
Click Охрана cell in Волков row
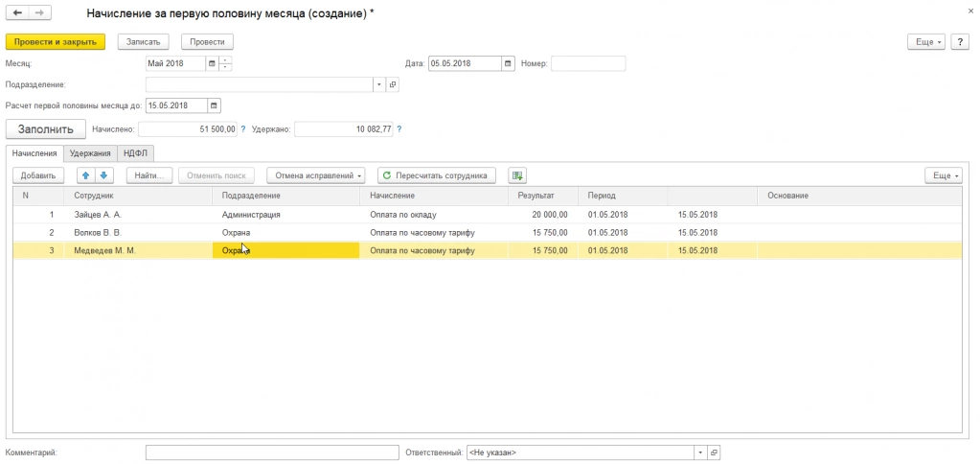[x=285, y=233]
